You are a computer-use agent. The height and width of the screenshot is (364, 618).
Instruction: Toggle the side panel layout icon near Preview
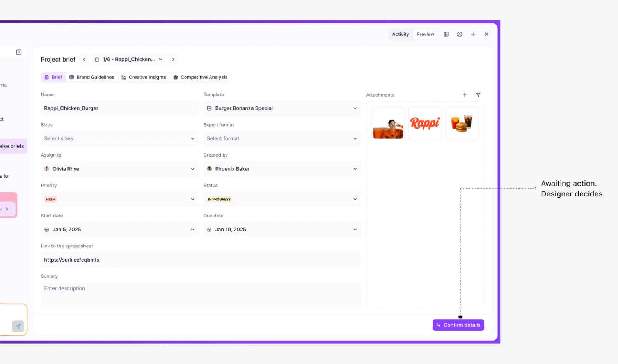point(446,34)
